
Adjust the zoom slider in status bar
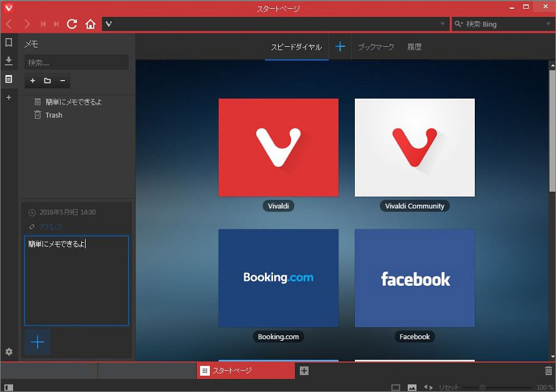pos(497,388)
